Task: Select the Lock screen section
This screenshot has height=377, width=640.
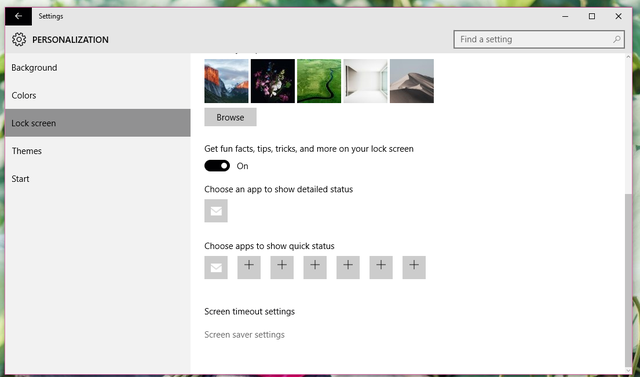Action: click(x=98, y=123)
